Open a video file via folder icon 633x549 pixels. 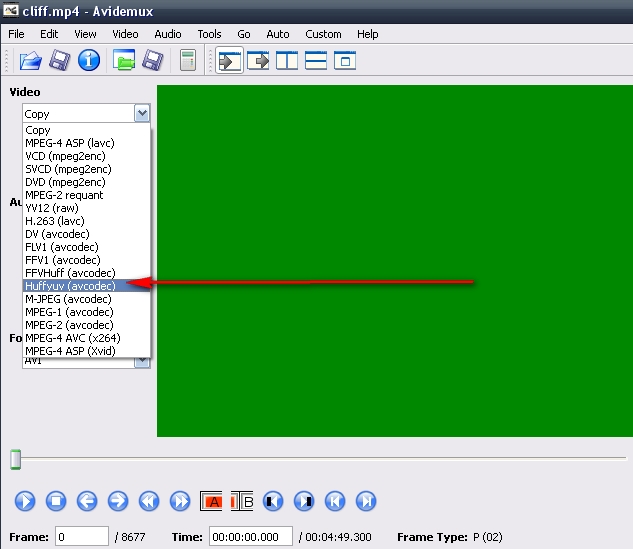(x=30, y=61)
